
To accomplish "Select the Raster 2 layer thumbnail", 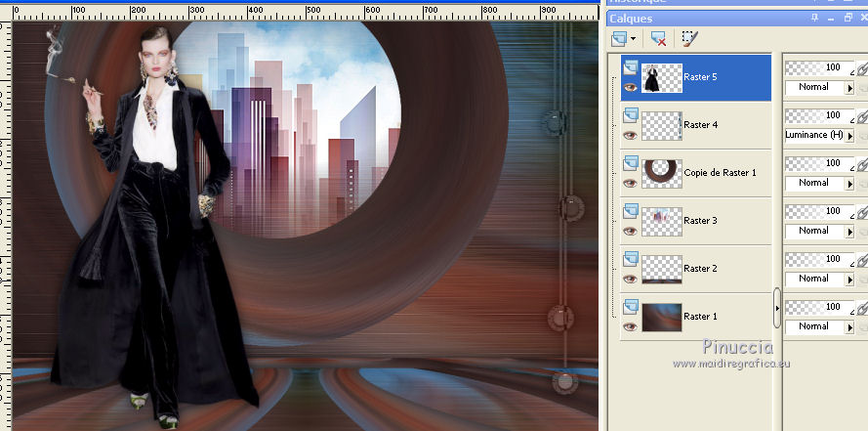I will (662, 269).
